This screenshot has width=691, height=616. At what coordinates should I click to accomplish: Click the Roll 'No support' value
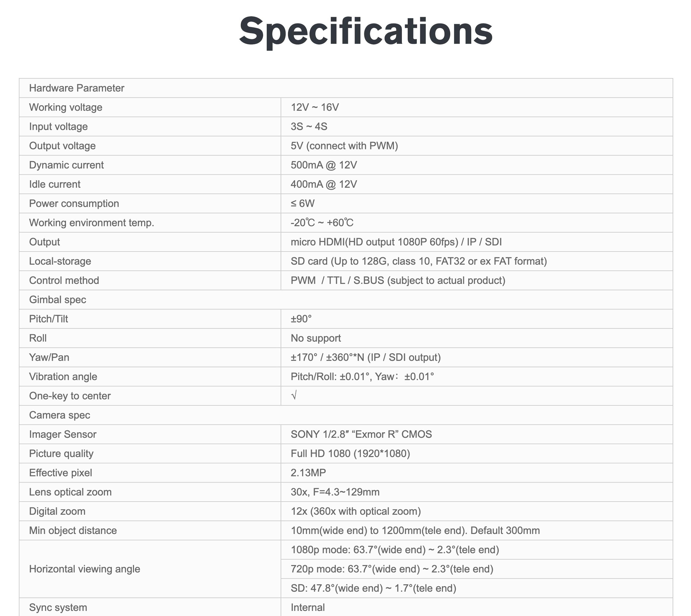pos(316,338)
